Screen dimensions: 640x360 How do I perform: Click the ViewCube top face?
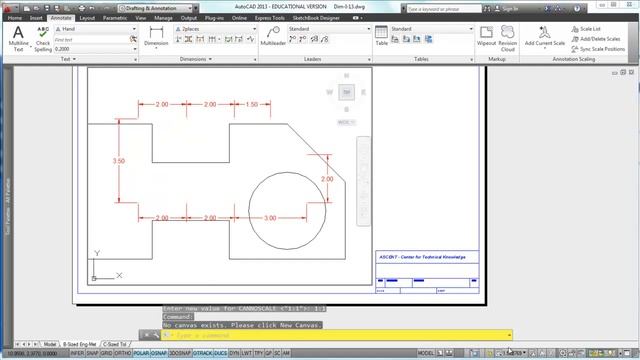tap(347, 92)
